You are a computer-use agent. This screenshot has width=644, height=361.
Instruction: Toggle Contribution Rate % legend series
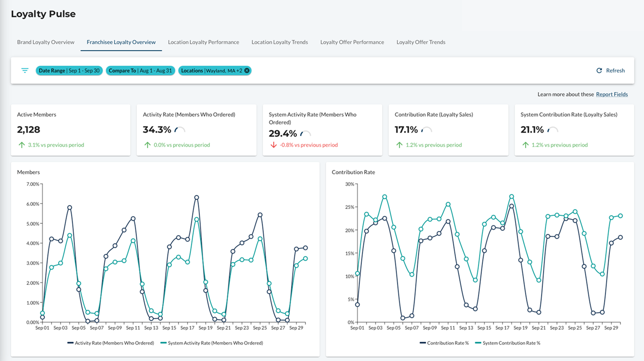click(444, 343)
